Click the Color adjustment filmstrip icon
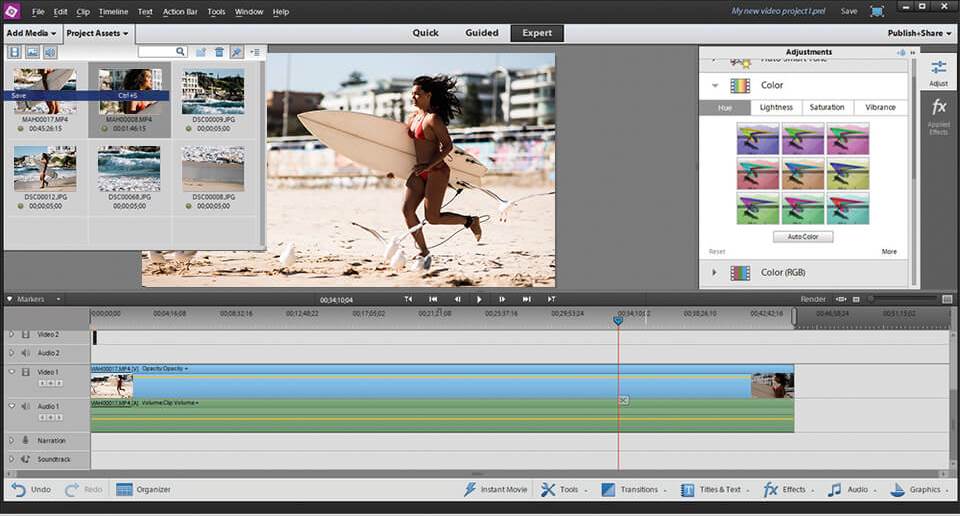Viewport: 960px width, 516px height. pyautogui.click(x=740, y=85)
